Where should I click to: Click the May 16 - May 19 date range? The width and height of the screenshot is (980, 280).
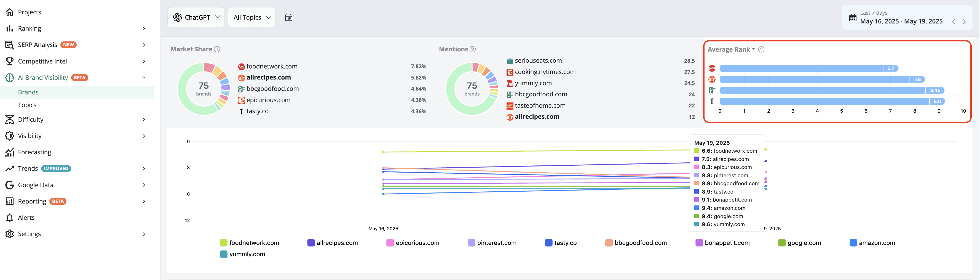point(901,22)
